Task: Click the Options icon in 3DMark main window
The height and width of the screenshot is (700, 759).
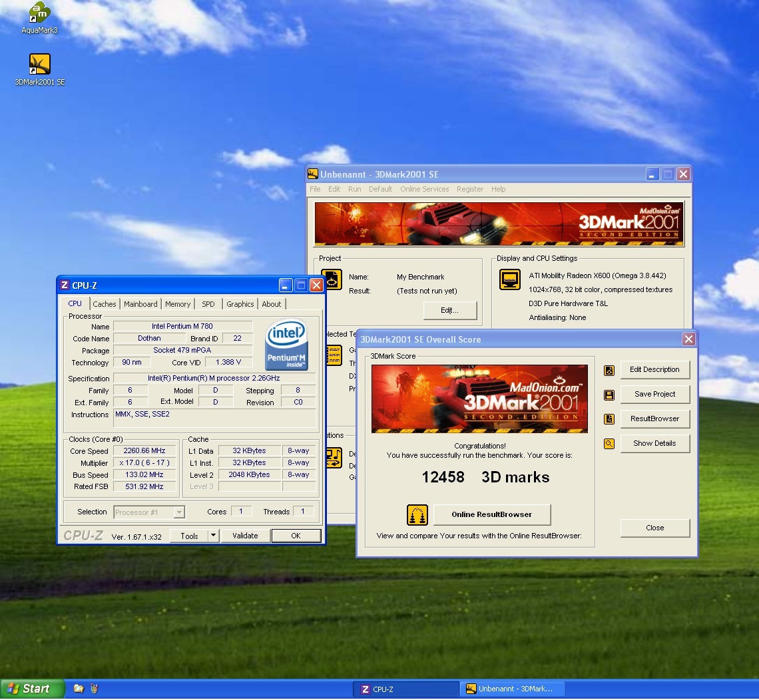Action: (x=334, y=458)
